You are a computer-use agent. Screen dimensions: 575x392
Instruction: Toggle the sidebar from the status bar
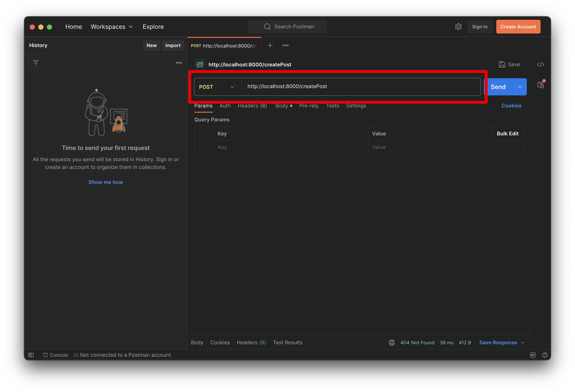[x=31, y=355]
